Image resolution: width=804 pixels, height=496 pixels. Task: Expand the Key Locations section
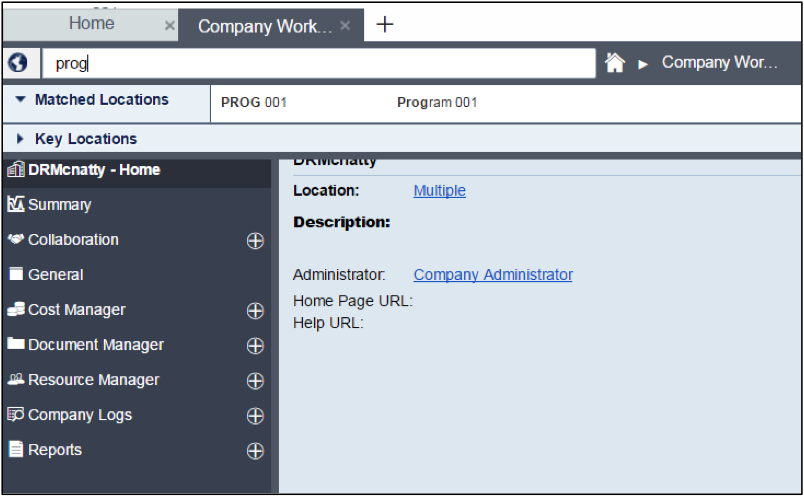[20, 139]
